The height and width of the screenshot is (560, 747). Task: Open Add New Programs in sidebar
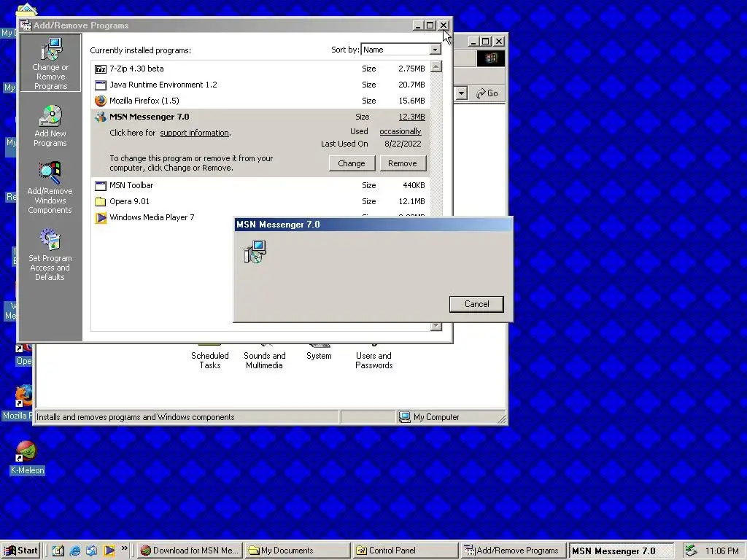tap(50, 125)
